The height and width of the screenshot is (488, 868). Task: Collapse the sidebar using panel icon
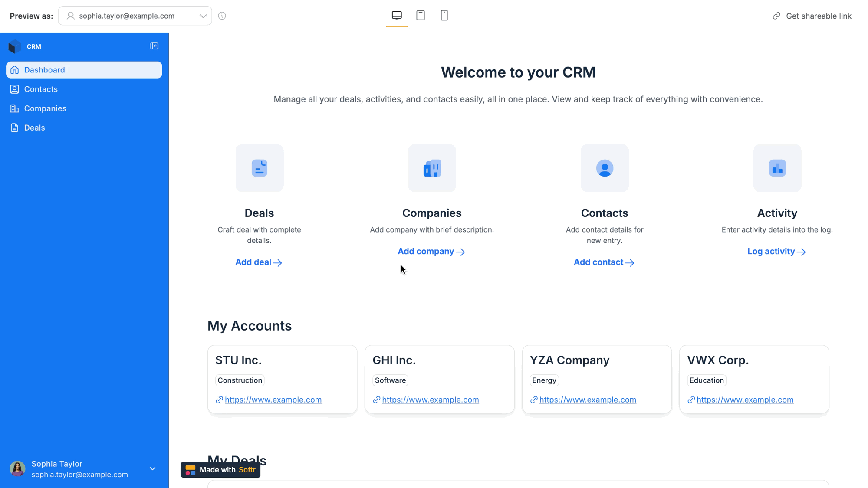[154, 46]
